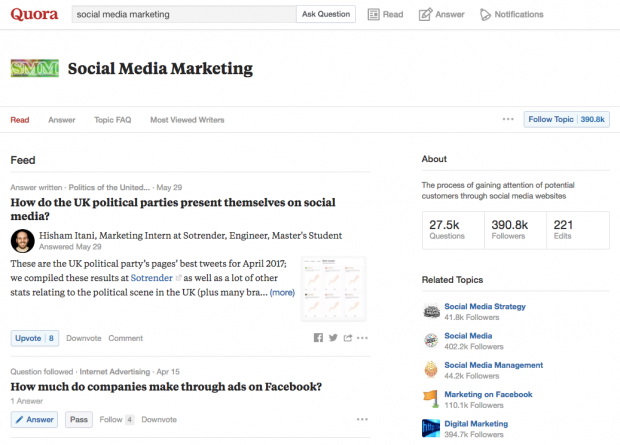Image resolution: width=620 pixels, height=445 pixels.
Task: Comment on Hisham Itani's answer
Action: tap(126, 338)
